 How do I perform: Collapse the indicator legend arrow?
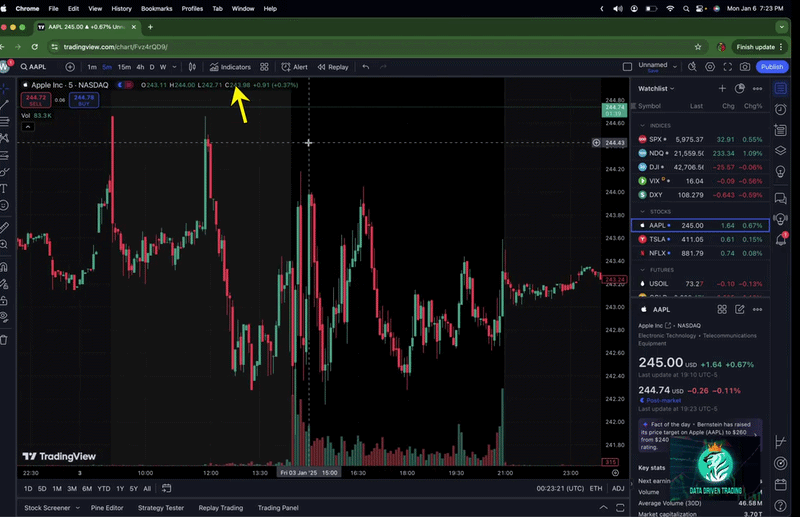[28, 127]
